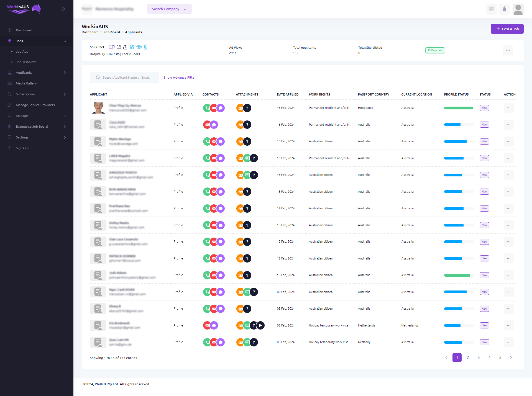Image resolution: width=532 pixels, height=396 pixels.
Task: Open Job Ads in the sidebar
Action: [22, 52]
